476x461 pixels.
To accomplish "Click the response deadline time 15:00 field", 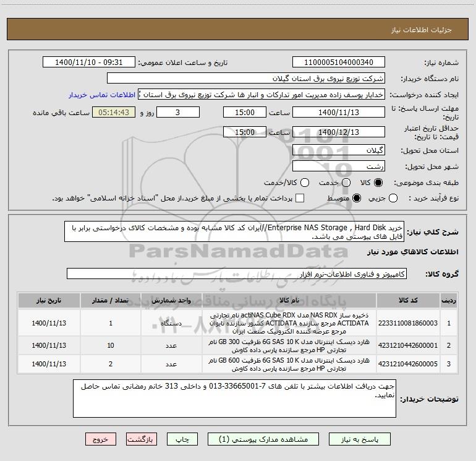I will [x=245, y=112].
